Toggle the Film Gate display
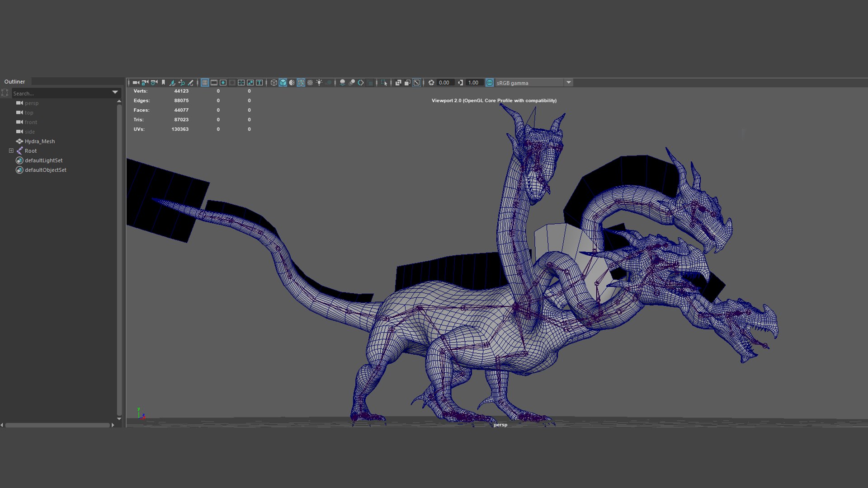This screenshot has height=488, width=868. click(214, 83)
